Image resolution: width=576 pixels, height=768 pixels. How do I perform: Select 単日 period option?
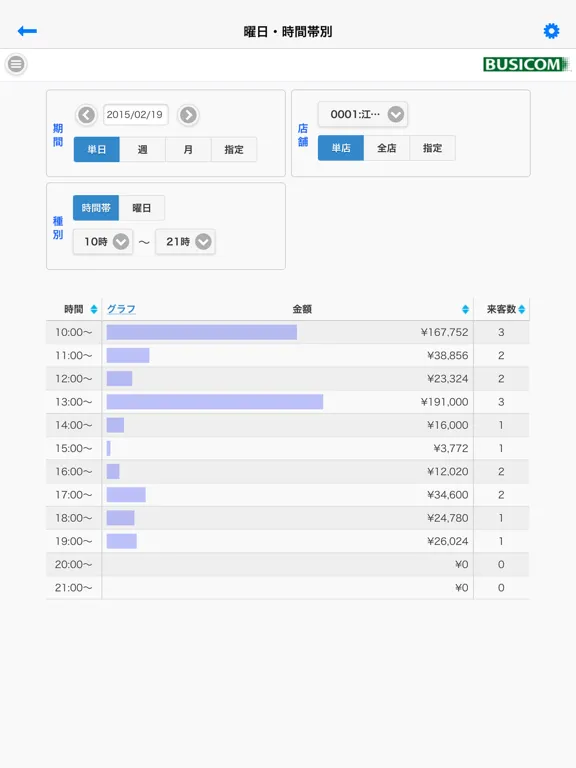96,149
